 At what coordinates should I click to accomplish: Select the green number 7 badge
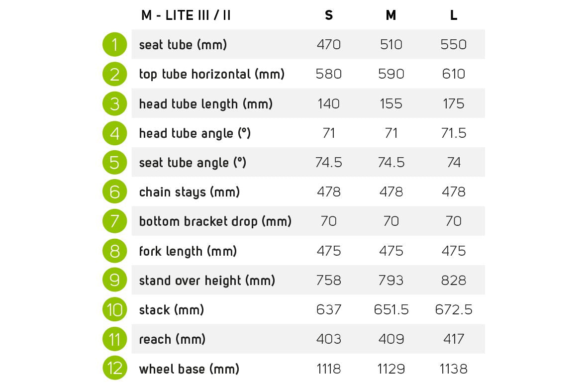coord(115,221)
